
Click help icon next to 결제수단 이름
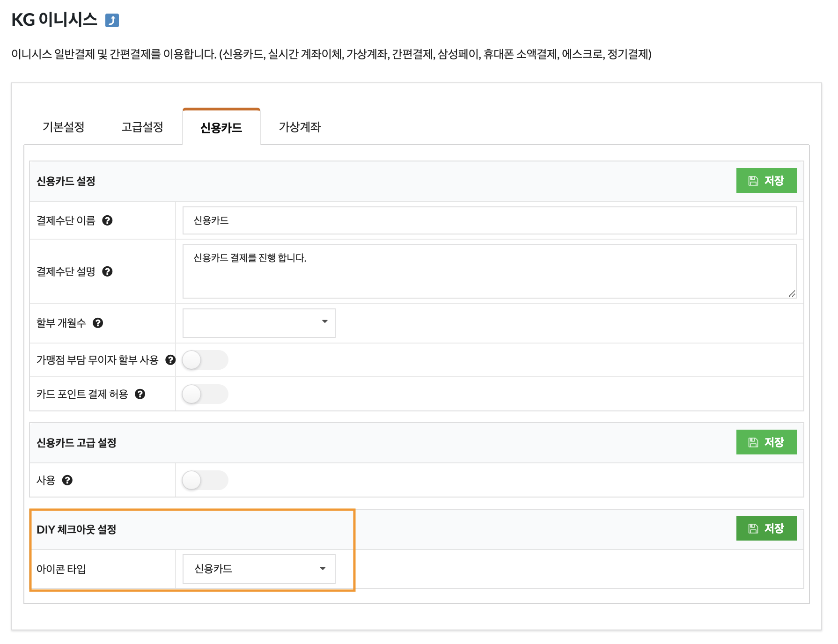pyautogui.click(x=107, y=220)
